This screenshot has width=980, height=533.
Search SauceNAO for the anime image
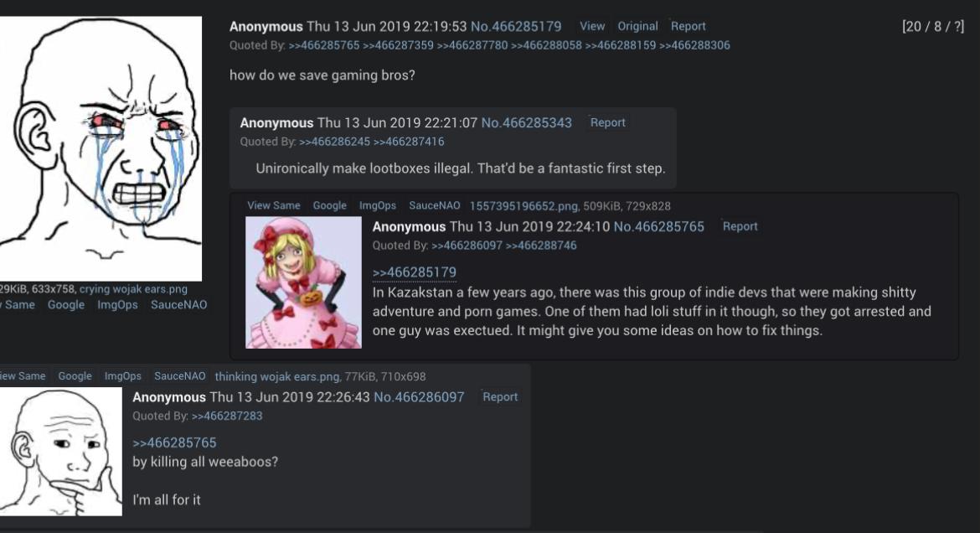(435, 205)
